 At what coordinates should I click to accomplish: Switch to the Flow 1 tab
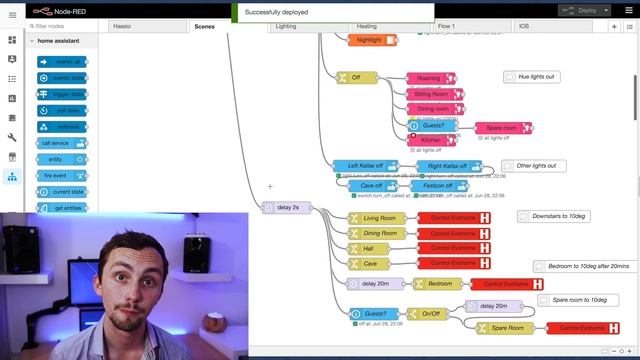[x=472, y=27]
